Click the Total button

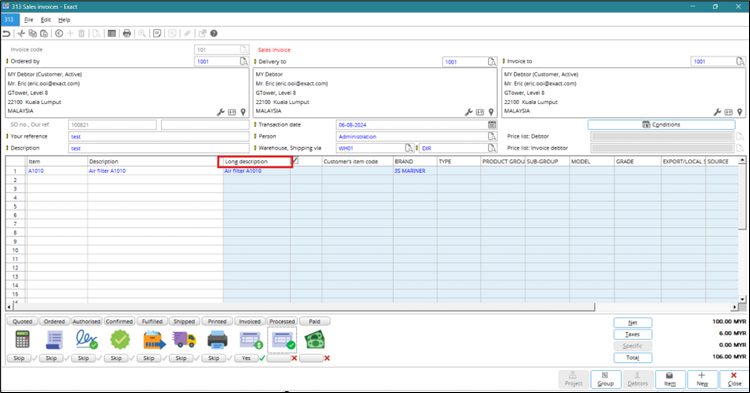(632, 357)
